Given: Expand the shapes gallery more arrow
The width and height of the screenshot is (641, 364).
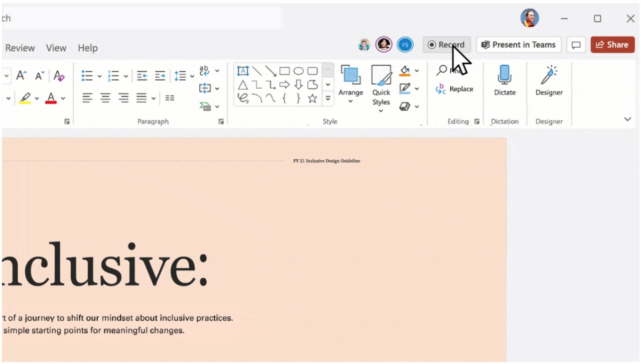Looking at the screenshot, I should coord(328,99).
